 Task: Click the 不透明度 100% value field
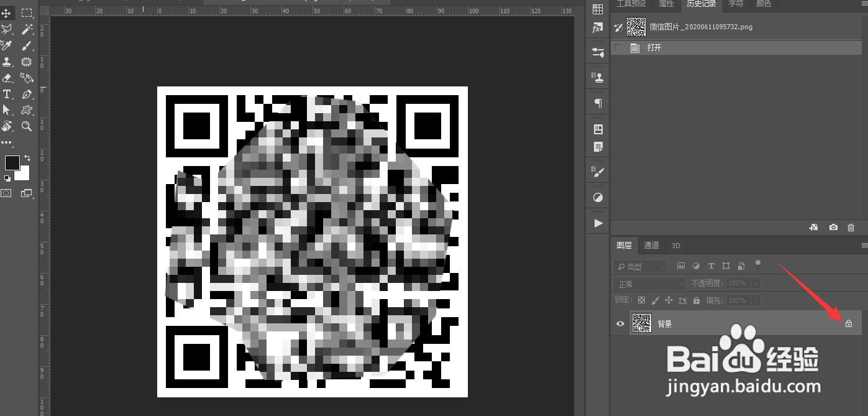point(738,283)
